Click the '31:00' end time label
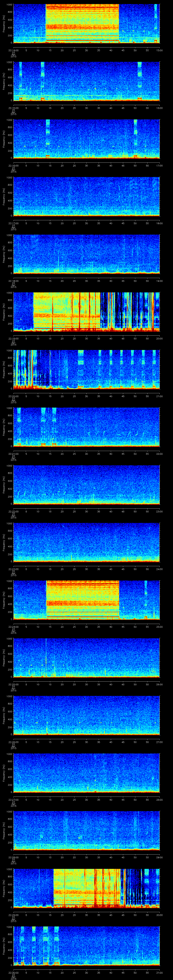 coord(160,972)
